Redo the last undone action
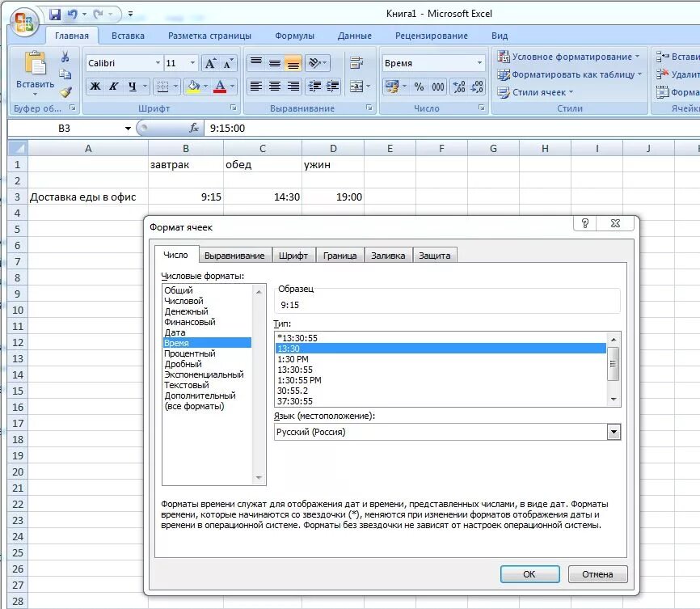The image size is (700, 609). (x=99, y=15)
